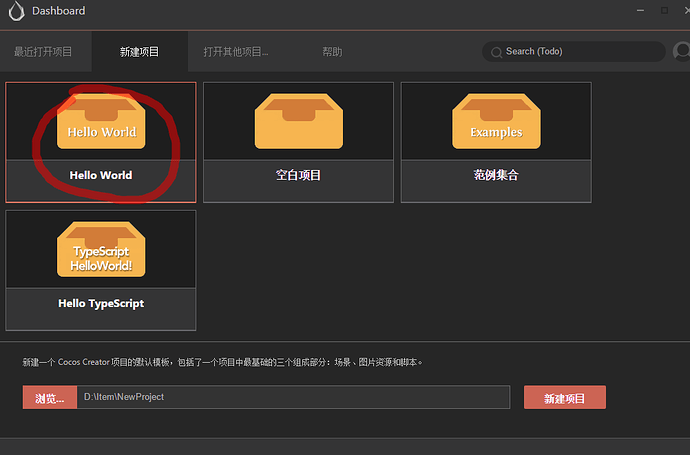Click the Search (Todo) field

point(573,51)
